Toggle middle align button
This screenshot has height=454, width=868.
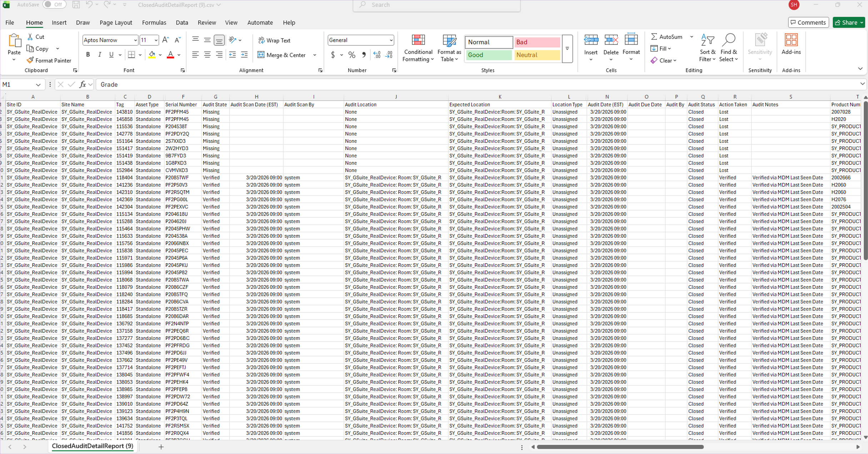click(207, 40)
